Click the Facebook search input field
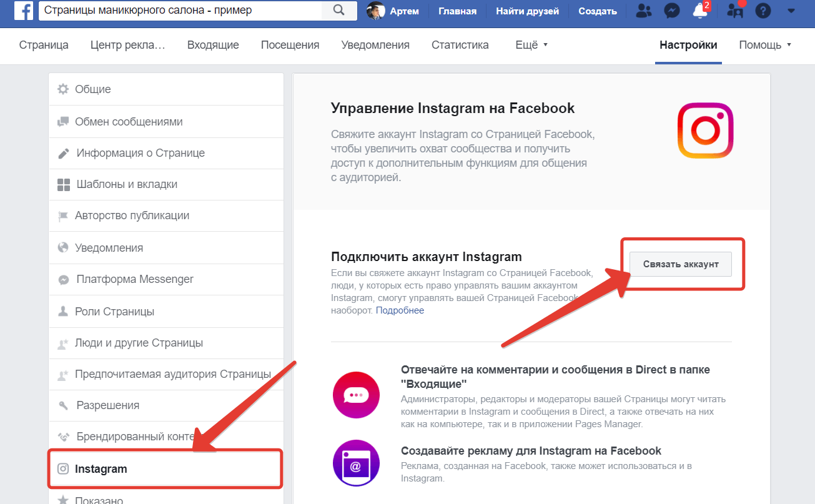The image size is (815, 504). pos(180,11)
